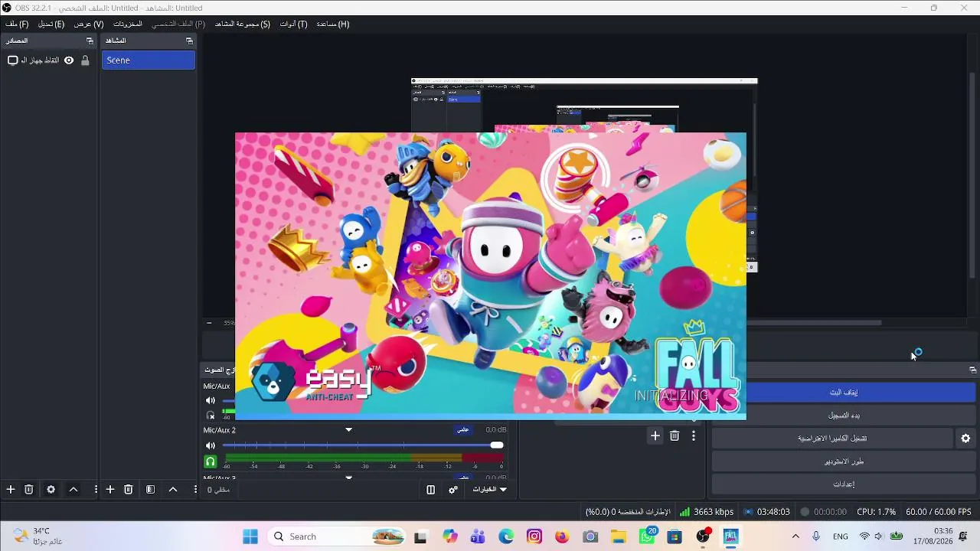Open settings with إعدادات button

tap(844, 484)
